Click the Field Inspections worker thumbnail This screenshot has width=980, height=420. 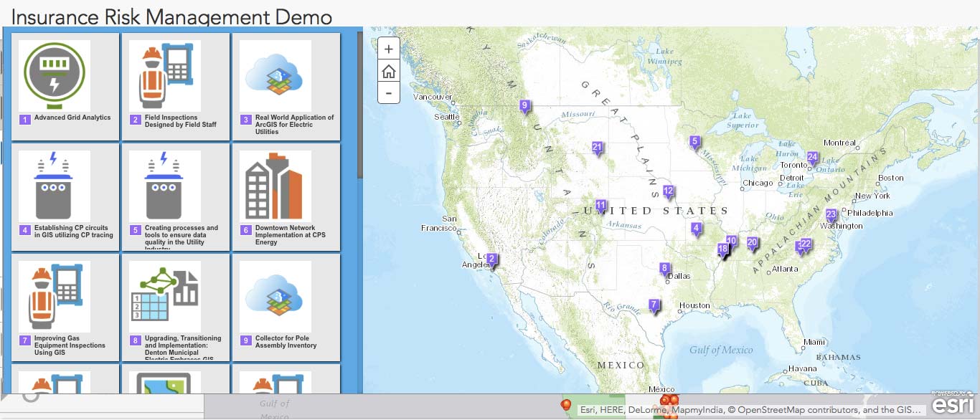coord(165,75)
